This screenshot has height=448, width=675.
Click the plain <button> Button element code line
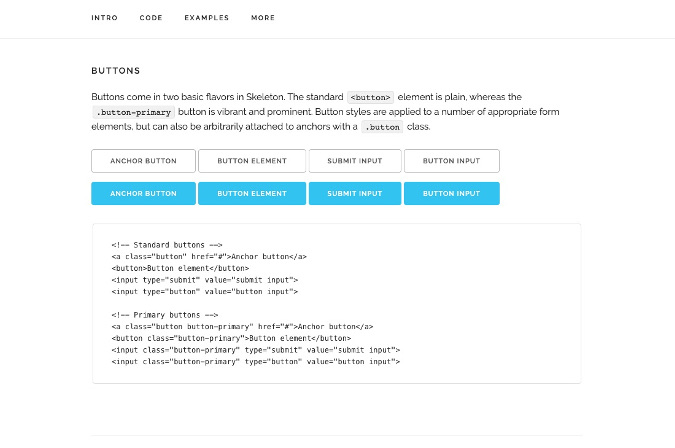[x=180, y=268]
